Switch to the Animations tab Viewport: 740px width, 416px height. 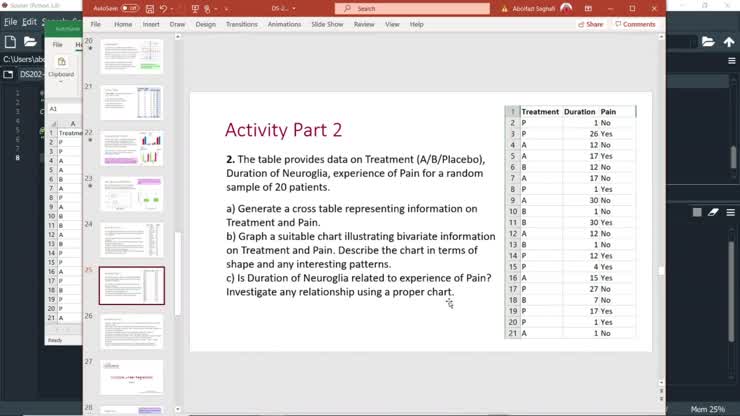tap(284, 24)
